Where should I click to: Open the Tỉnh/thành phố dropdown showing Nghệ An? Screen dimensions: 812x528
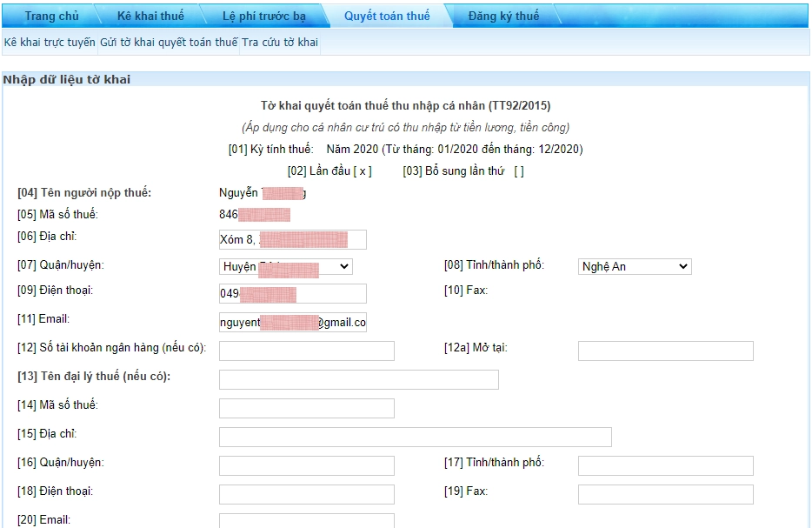[x=634, y=266]
